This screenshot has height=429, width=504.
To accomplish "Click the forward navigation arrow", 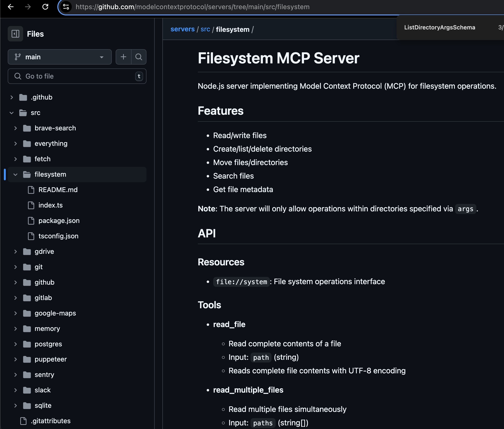I will 28,7.
